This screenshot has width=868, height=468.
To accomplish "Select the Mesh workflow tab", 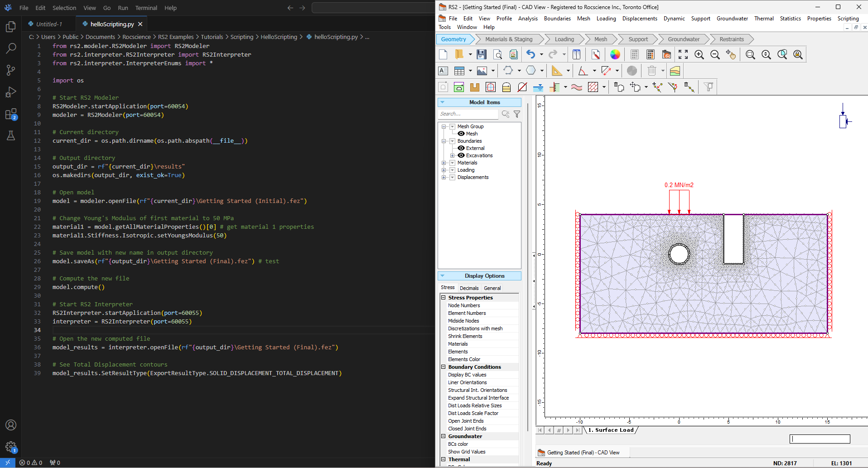I will pyautogui.click(x=601, y=39).
